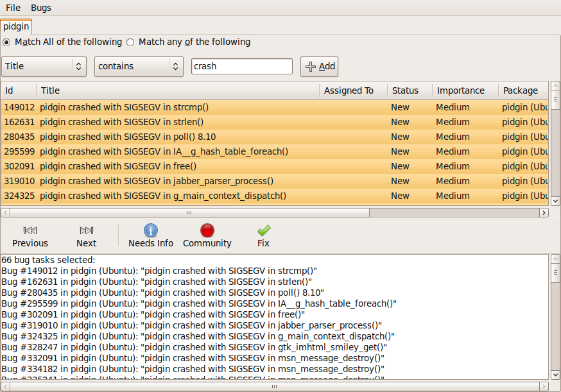Select bug 319010 jabber_parser_process row
561x392 pixels.
[275, 181]
